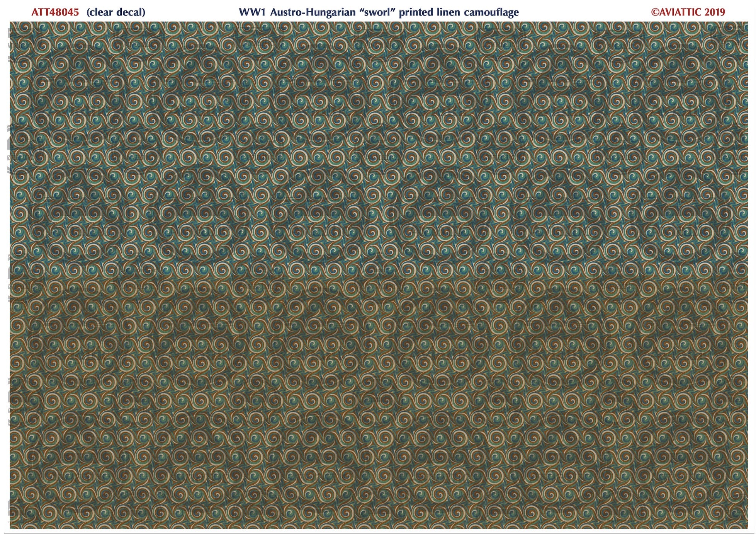Click the quoted word "sworl"
This screenshot has height=535, width=756.
377,12
